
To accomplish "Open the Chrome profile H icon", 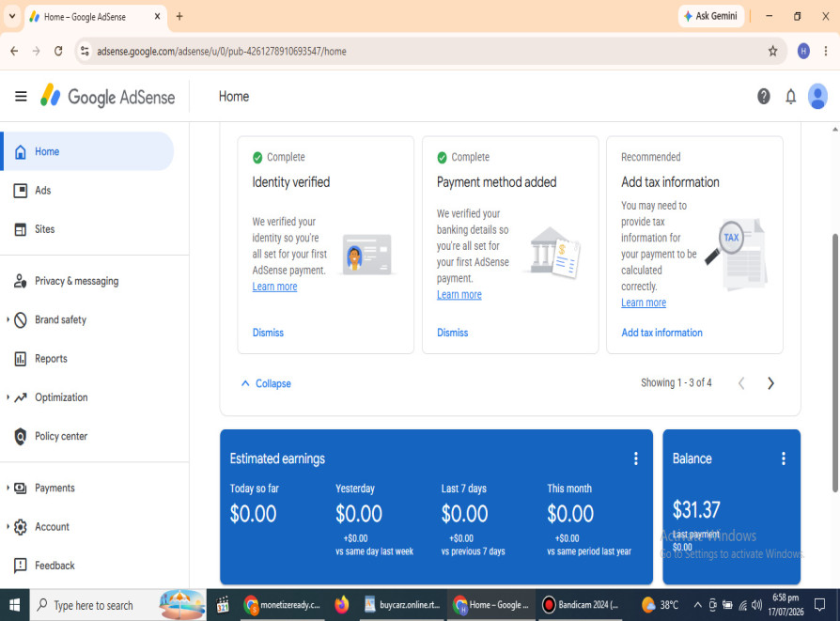I will point(803,51).
